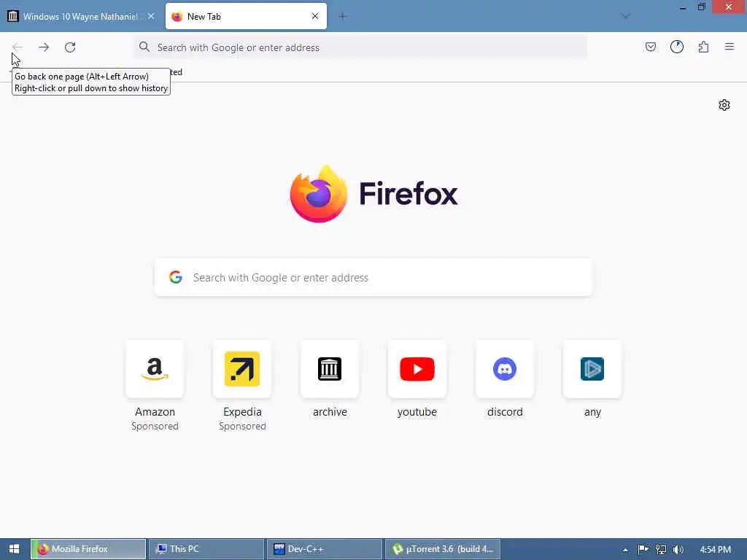
Task: Click the magnifier icon in address bar
Action: point(144,47)
